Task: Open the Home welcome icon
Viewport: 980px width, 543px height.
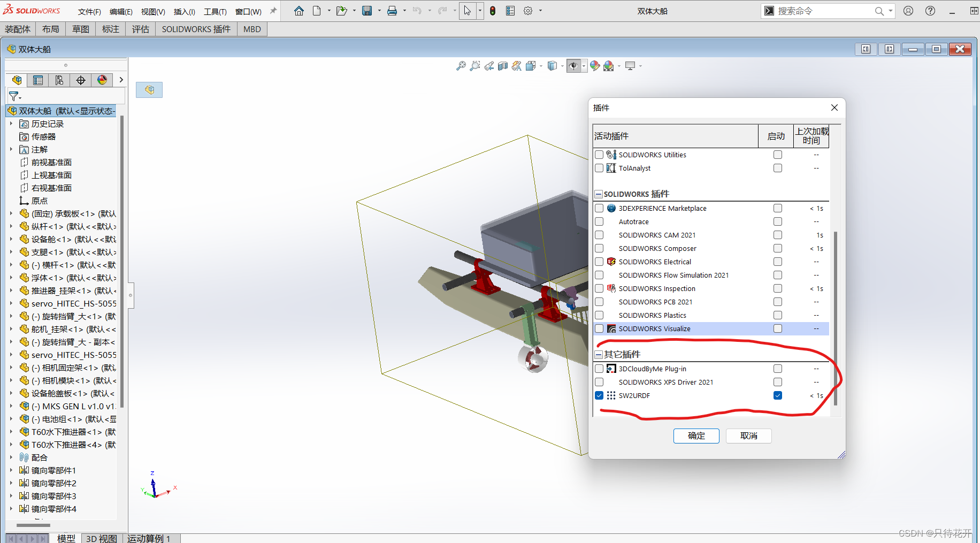Action: coord(299,11)
